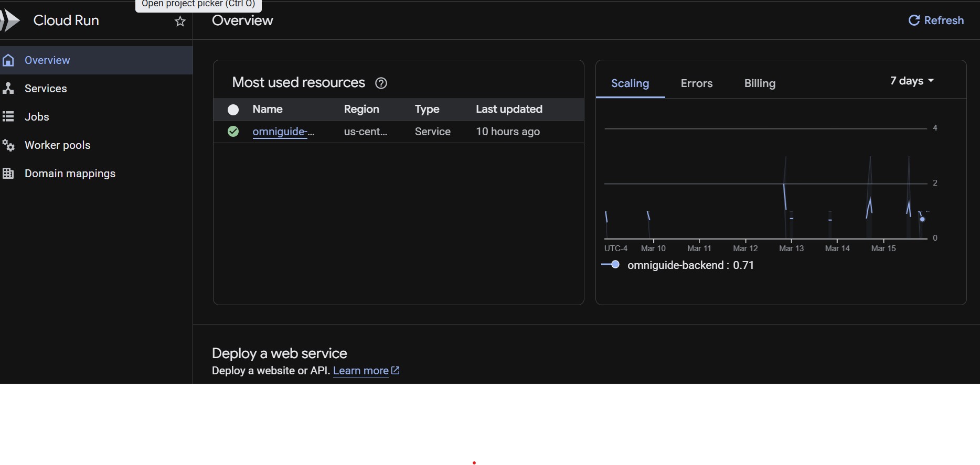
Task: Sort by the Name column header
Action: 268,109
